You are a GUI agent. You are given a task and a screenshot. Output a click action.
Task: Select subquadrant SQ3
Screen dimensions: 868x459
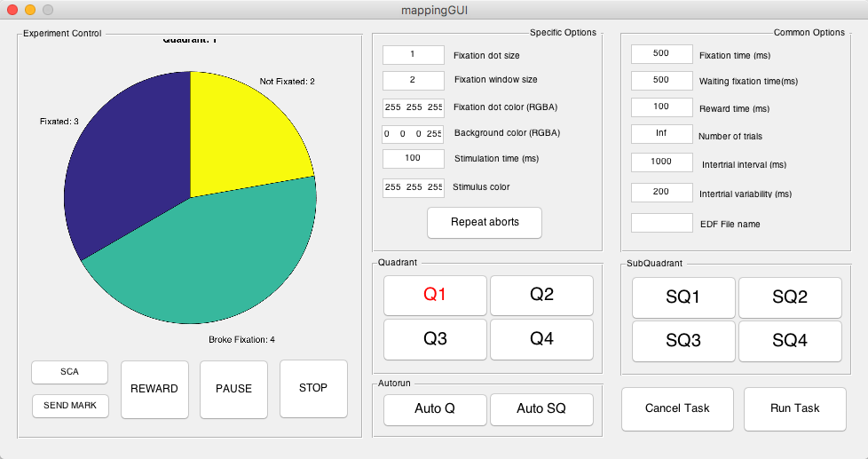point(683,341)
